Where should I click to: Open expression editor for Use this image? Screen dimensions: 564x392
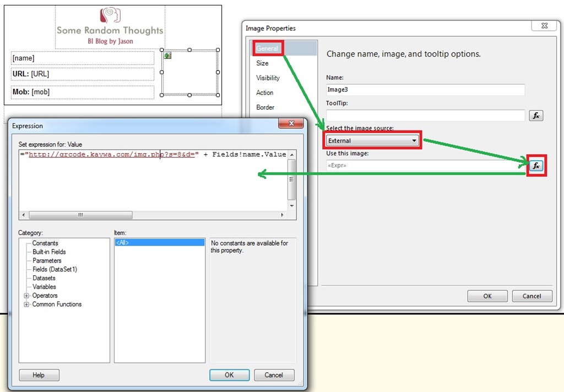[536, 165]
